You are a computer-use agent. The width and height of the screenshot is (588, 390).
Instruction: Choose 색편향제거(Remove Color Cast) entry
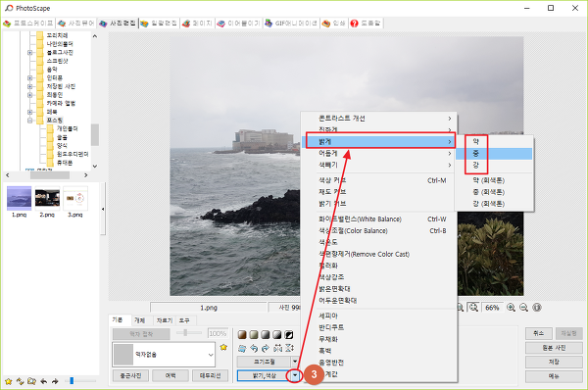[379, 254]
